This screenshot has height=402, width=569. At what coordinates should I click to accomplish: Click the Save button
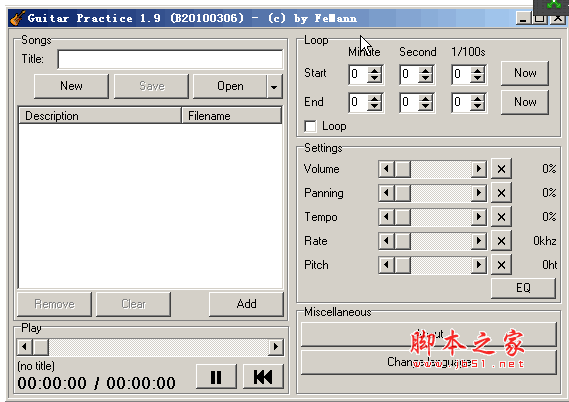point(151,86)
